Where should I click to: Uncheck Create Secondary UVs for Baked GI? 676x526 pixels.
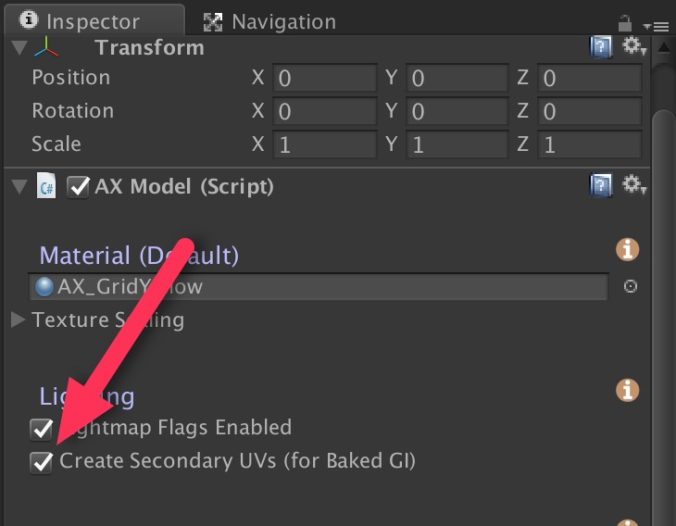point(41,463)
